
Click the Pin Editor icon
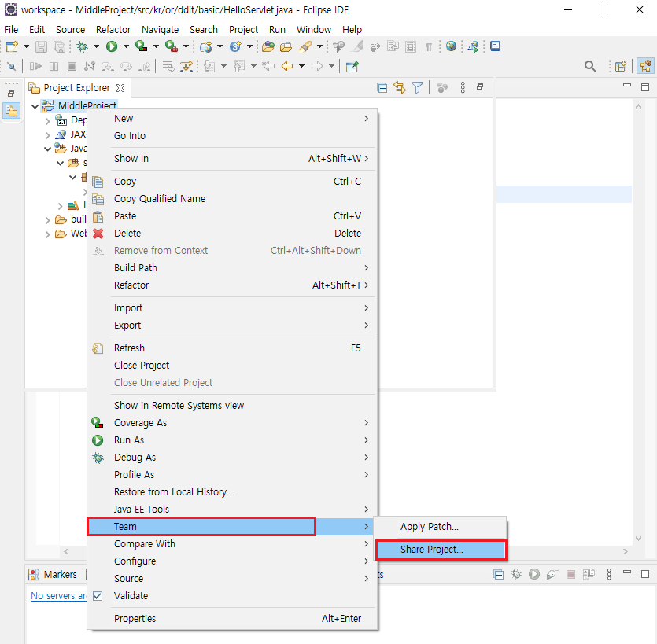tap(352, 66)
